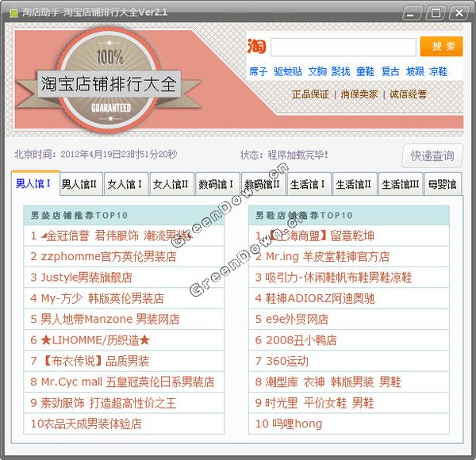Click the 男装店铺推荐TOP10 header

[x=124, y=216]
